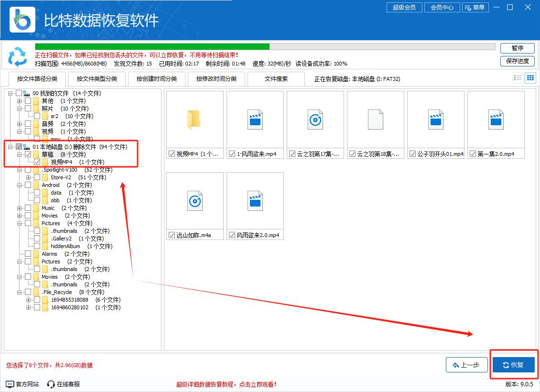
Task: Click the 风雨欲来2.0.mp4 video file icon
Action: pos(255,201)
